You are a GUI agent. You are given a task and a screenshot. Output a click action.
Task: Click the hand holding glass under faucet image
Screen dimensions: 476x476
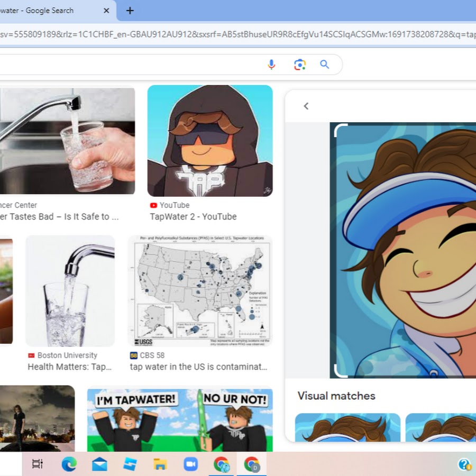pyautogui.click(x=67, y=141)
